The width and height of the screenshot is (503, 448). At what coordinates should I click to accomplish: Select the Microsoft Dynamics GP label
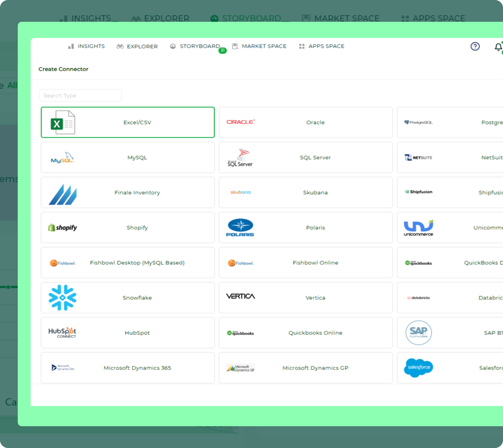pos(315,368)
